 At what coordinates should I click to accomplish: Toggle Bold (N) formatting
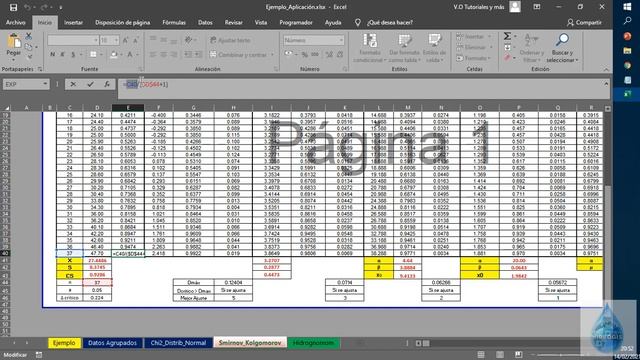click(x=53, y=54)
